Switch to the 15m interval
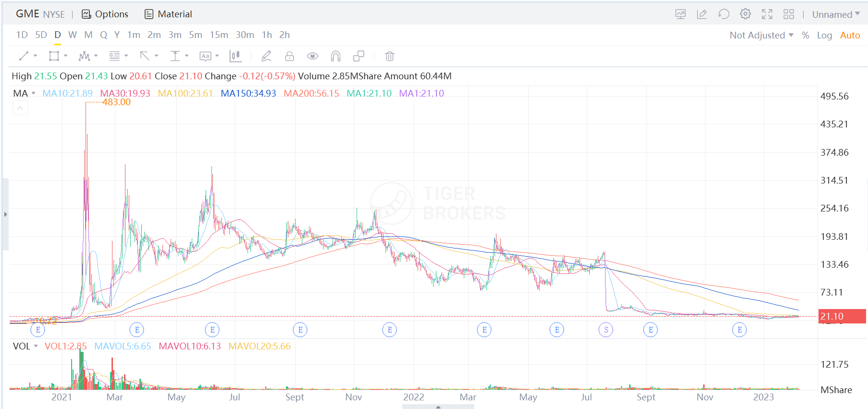This screenshot has height=409, width=868. tap(219, 35)
